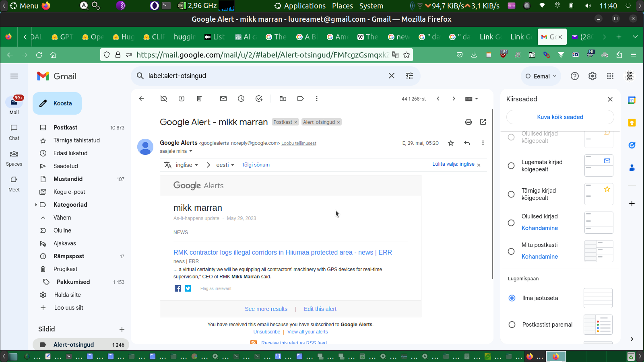Open target language eesti dropdown
This screenshot has width=644, height=362.
225,165
